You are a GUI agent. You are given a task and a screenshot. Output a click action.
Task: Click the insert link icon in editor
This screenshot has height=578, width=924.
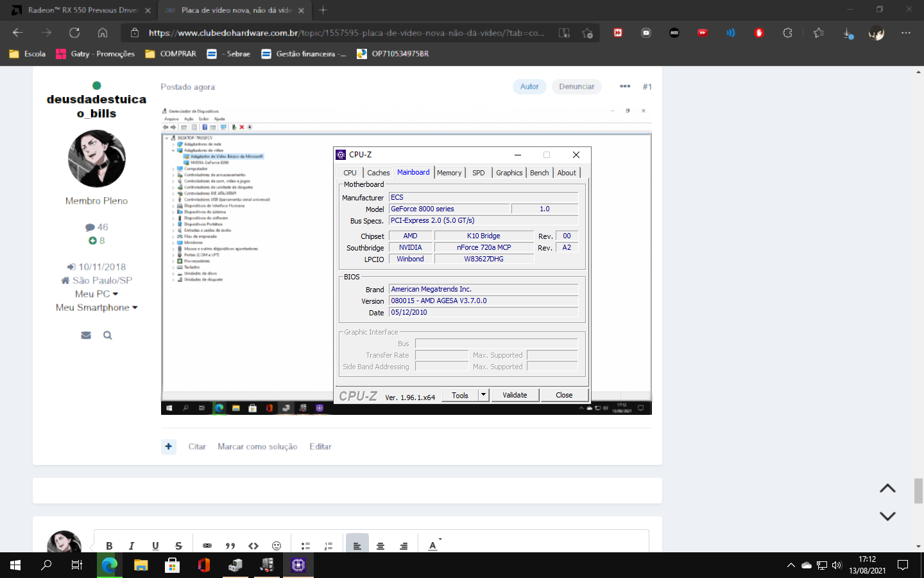(207, 546)
